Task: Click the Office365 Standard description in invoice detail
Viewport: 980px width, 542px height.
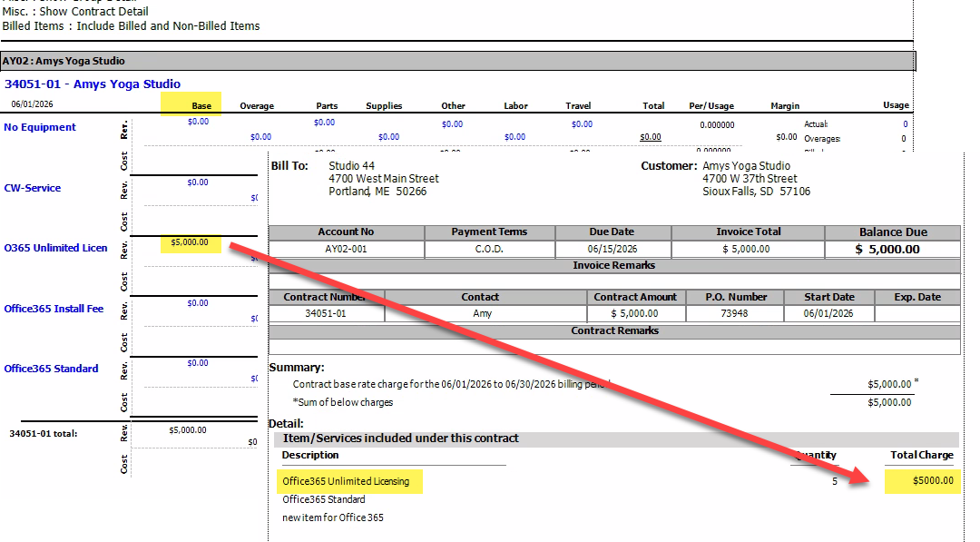Action: tap(324, 499)
